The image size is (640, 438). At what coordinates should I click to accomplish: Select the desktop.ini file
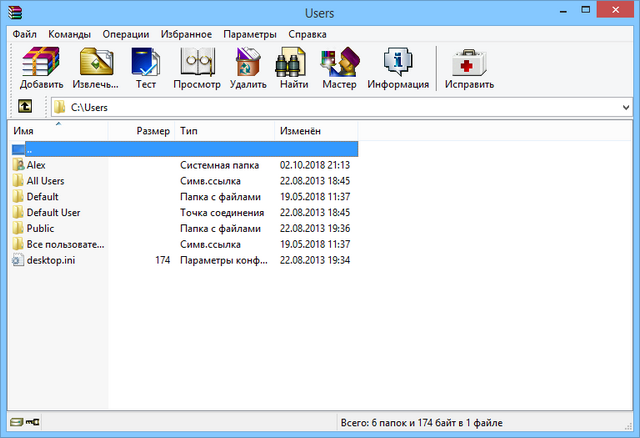(x=52, y=261)
